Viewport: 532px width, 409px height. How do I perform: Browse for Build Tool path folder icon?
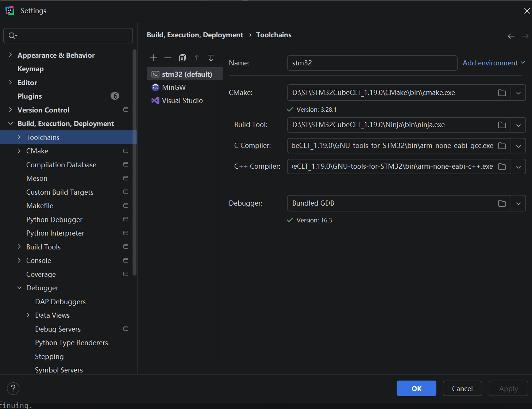coord(502,125)
